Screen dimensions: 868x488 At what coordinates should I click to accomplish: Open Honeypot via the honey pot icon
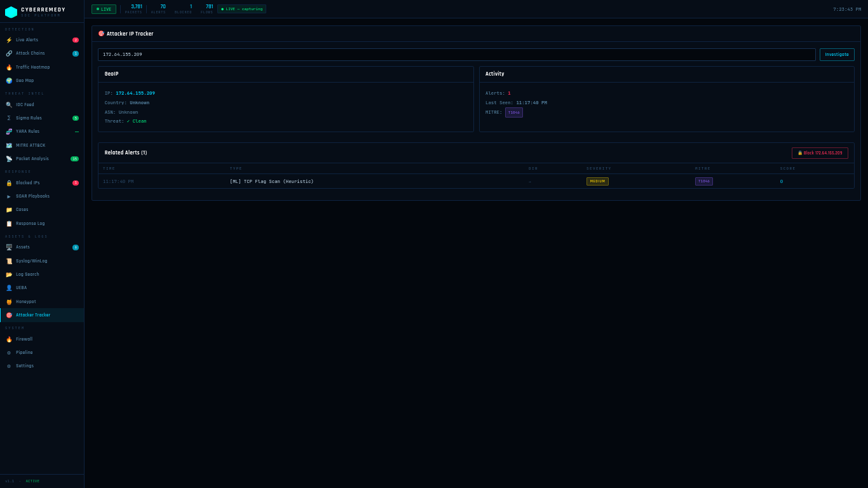9,302
